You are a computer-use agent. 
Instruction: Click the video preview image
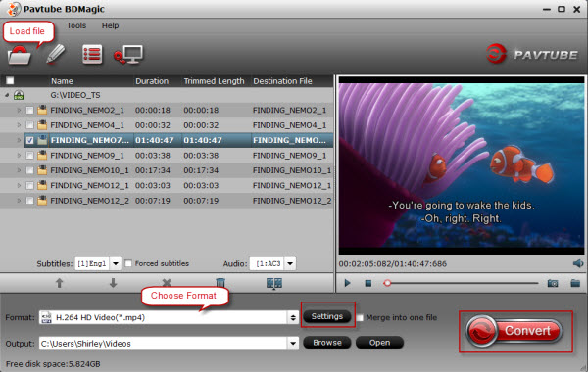coord(462,165)
